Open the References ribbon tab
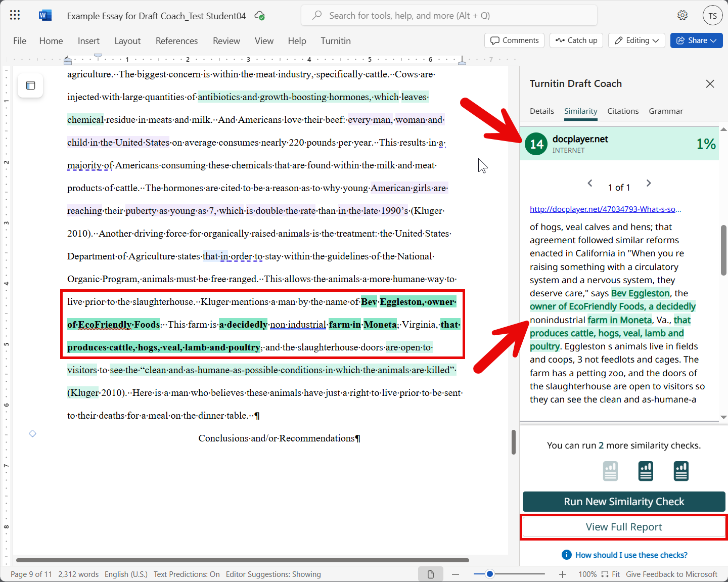The width and height of the screenshot is (728, 582). (176, 41)
